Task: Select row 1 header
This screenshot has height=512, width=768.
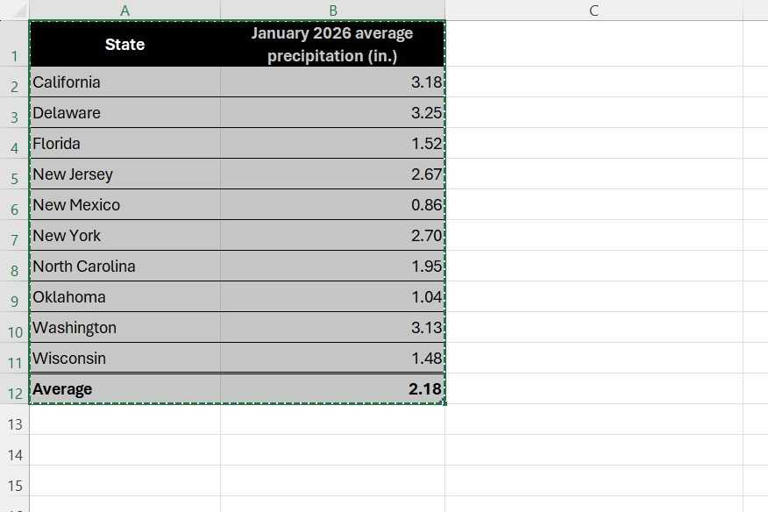Action: pyautogui.click(x=14, y=44)
